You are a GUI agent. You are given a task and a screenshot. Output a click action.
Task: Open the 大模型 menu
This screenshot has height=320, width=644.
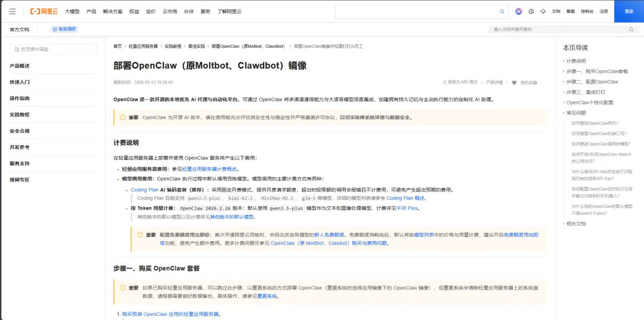(x=72, y=11)
